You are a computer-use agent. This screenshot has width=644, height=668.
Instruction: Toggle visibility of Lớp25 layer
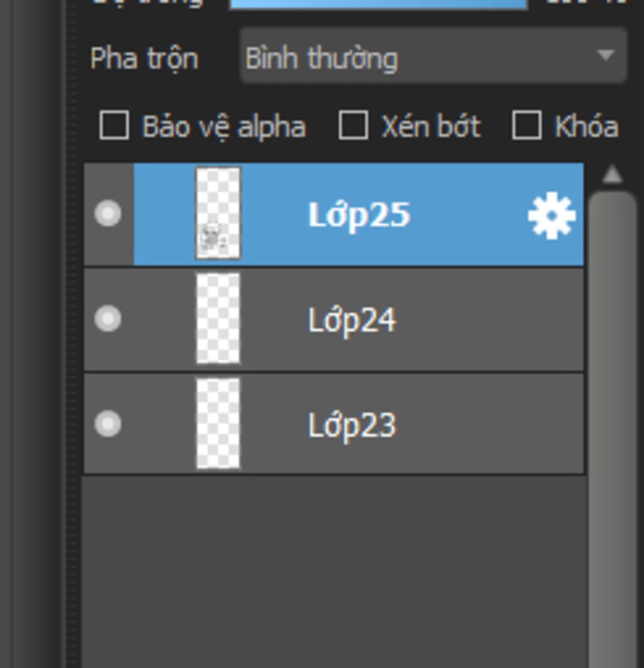tap(108, 213)
